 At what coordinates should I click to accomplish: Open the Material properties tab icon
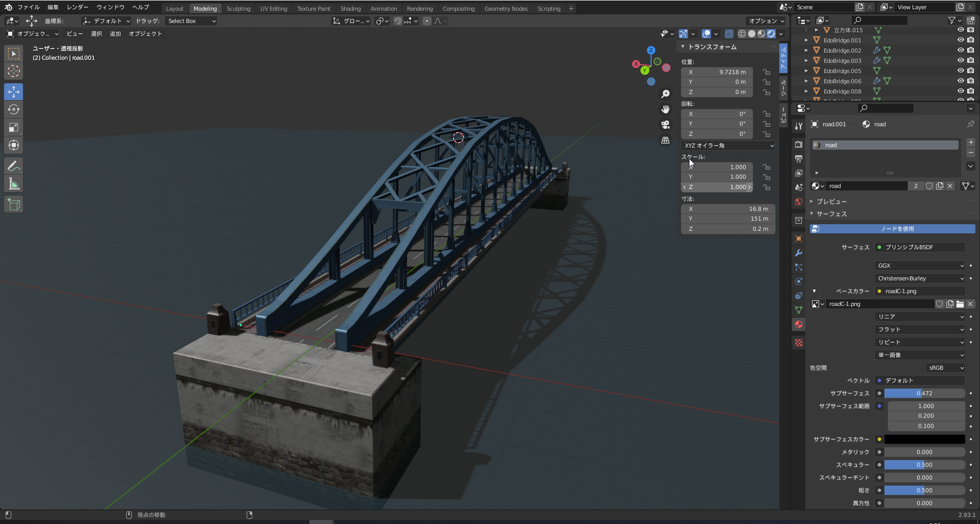click(799, 324)
